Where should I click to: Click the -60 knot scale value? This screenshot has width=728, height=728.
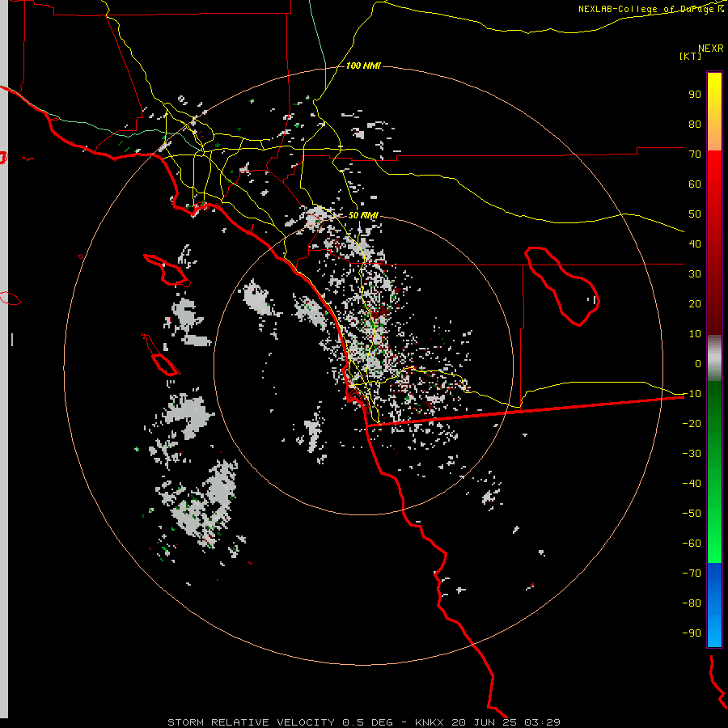tap(692, 544)
